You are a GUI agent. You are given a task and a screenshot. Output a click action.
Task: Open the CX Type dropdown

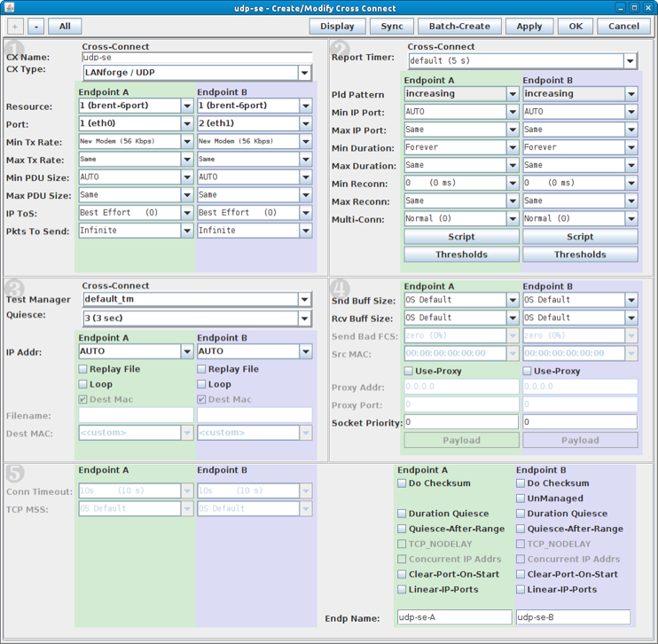pyautogui.click(x=304, y=74)
